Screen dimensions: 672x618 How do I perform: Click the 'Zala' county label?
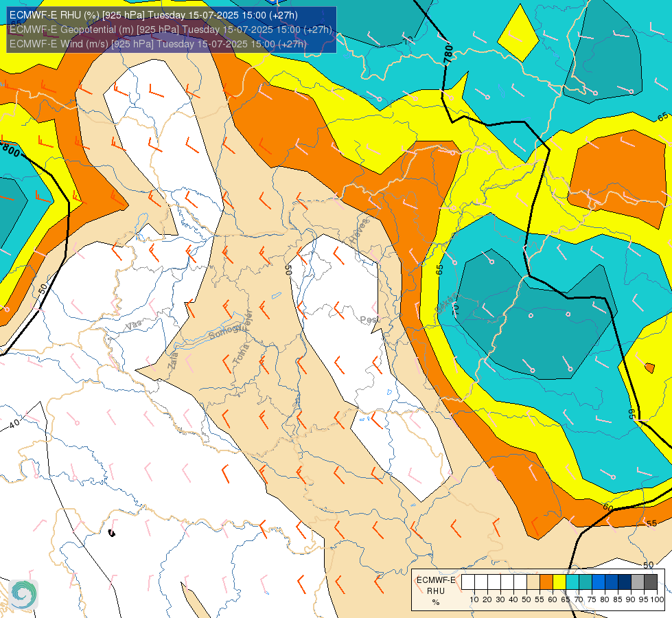173,360
